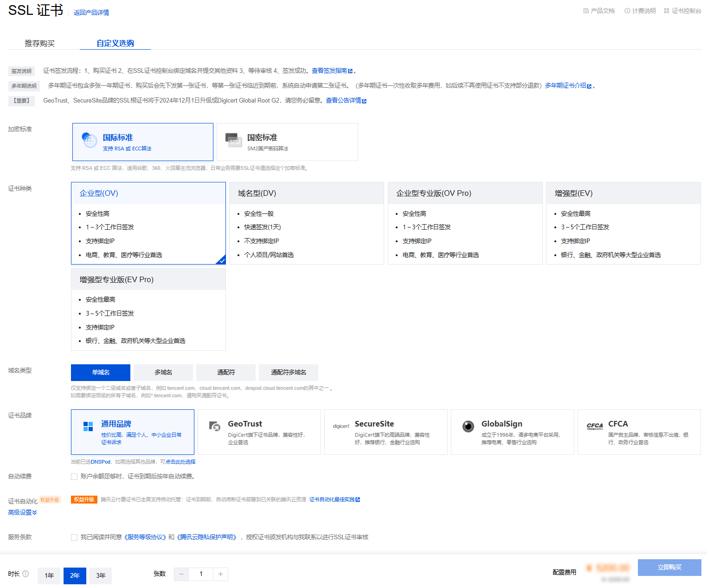The width and height of the screenshot is (707, 588).
Task: Click the 通用品牌 windows-style logo icon
Action: [88, 426]
